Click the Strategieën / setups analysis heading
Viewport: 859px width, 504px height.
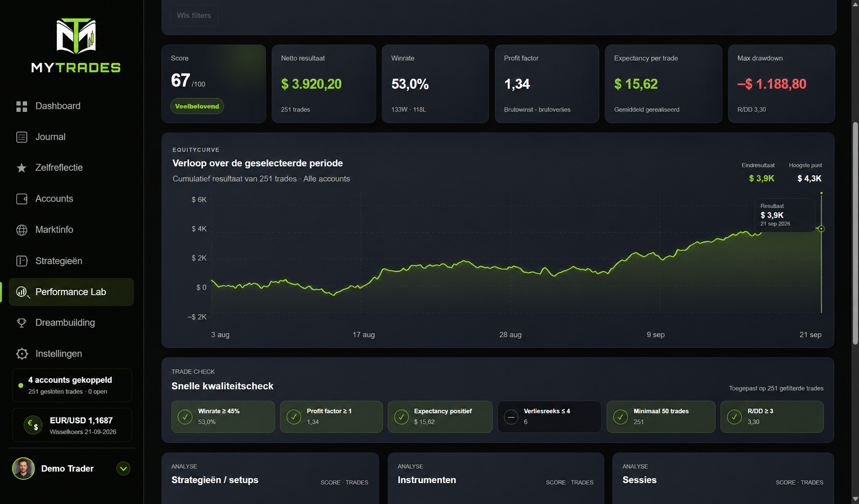215,480
